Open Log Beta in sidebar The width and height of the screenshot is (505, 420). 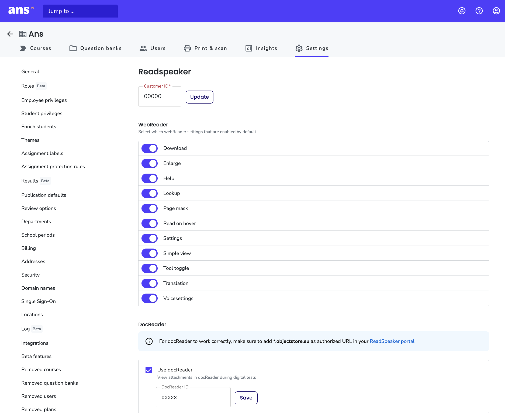[x=32, y=329]
